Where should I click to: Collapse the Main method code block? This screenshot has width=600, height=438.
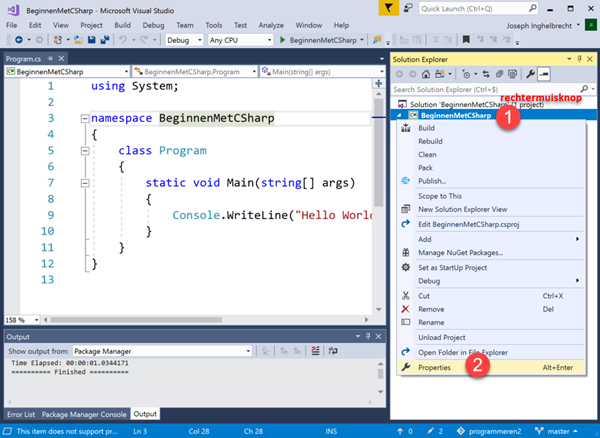(85, 183)
